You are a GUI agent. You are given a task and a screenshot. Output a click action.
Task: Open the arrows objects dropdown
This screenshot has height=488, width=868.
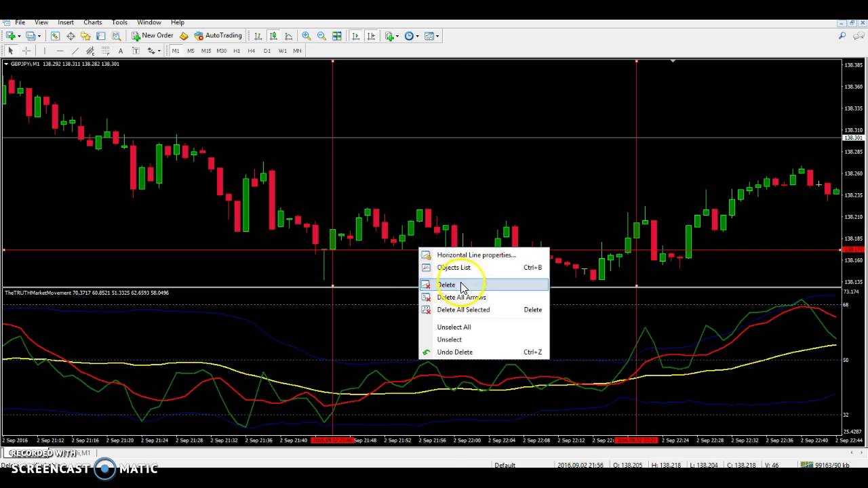[x=154, y=51]
